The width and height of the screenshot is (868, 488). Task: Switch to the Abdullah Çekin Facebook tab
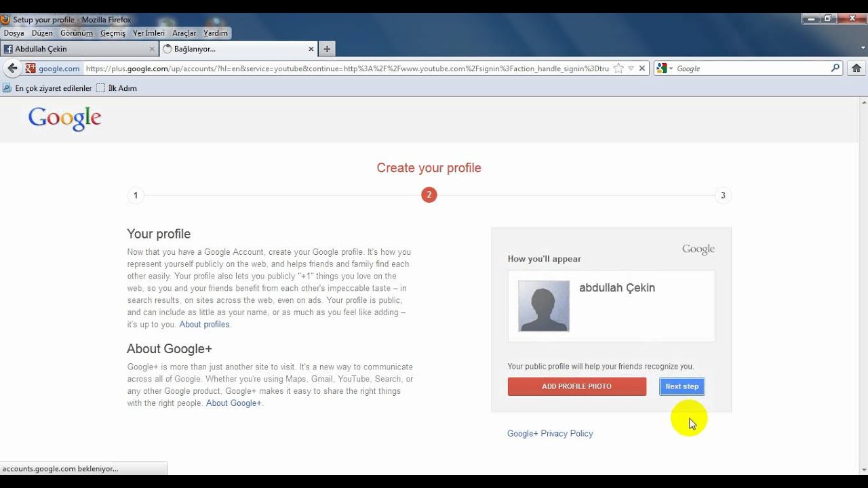point(80,49)
